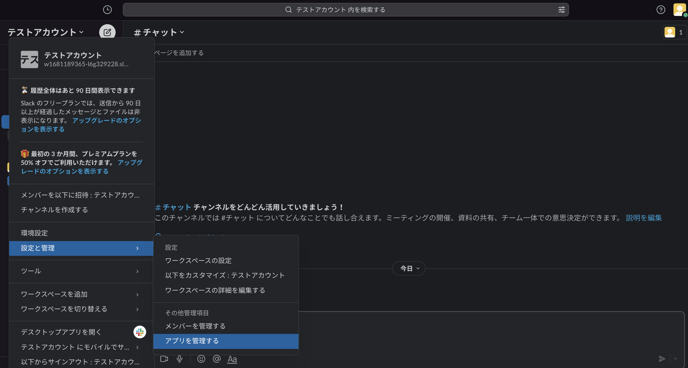Select チャンネルを作成する menu item

coord(81,210)
